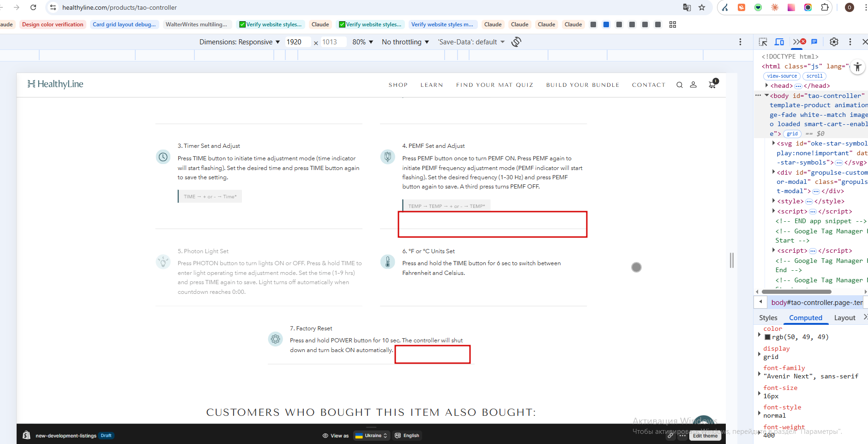Click the Edit theme button
The width and height of the screenshot is (868, 444).
(705, 436)
